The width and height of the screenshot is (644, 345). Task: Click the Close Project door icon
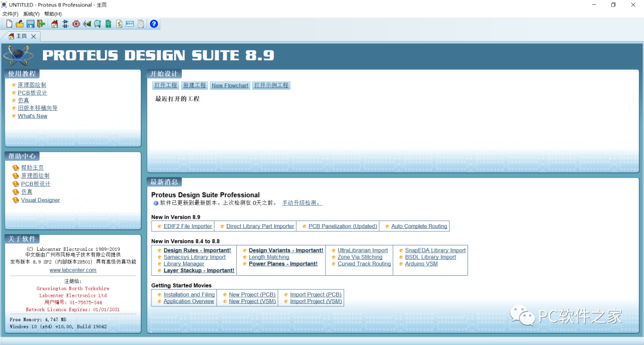tap(41, 24)
